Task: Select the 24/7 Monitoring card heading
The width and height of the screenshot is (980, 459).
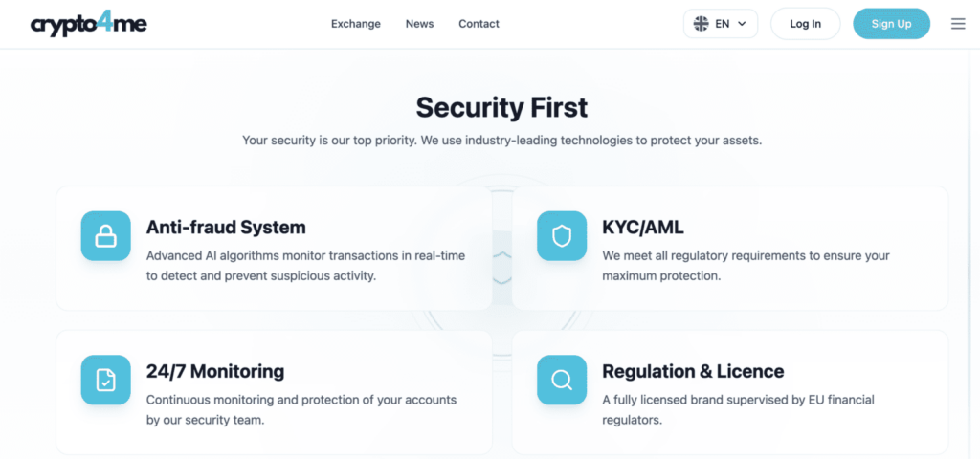Action: [215, 371]
